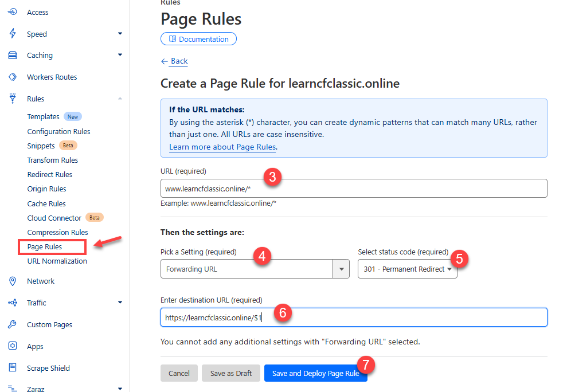Click Save and Deploy Page Rule
The width and height of the screenshot is (567, 392).
(x=316, y=373)
